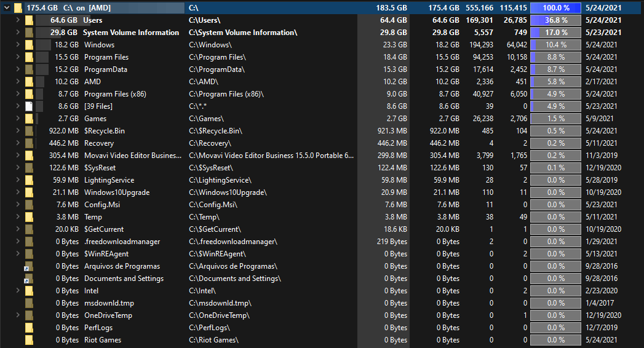Viewport: 644px width, 348px height.
Task: Click the ProgramData folder icon
Action: [29, 69]
